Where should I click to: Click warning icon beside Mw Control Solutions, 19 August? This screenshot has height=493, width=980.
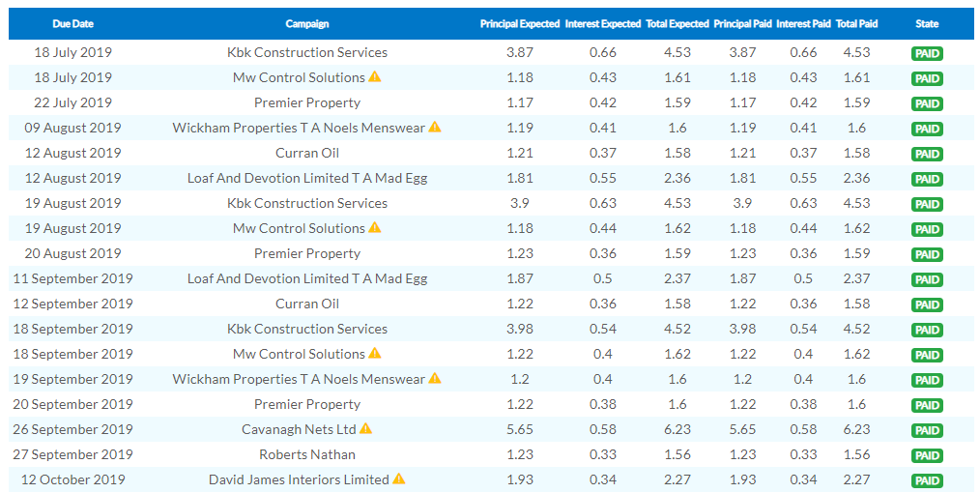coord(375,228)
